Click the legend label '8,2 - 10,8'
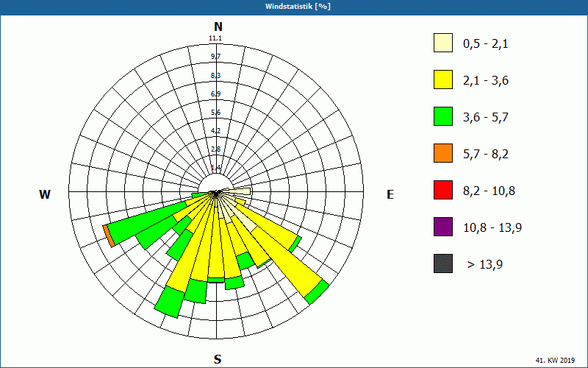 (489, 191)
